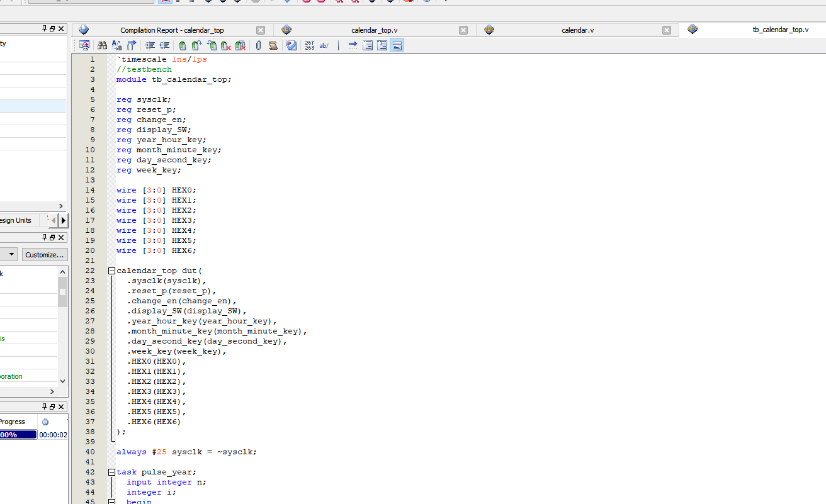
Task: Decrease indent of selected lines
Action: [x=164, y=45]
